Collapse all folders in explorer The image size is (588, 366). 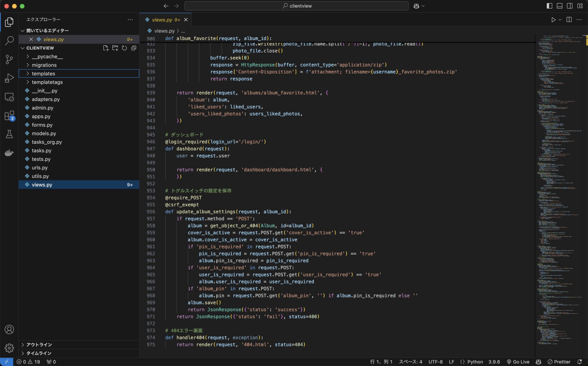pos(134,48)
